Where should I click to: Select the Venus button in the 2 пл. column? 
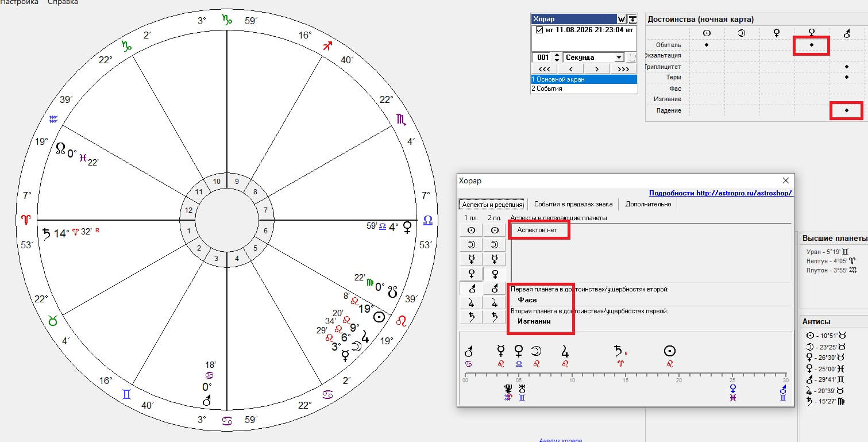494,274
